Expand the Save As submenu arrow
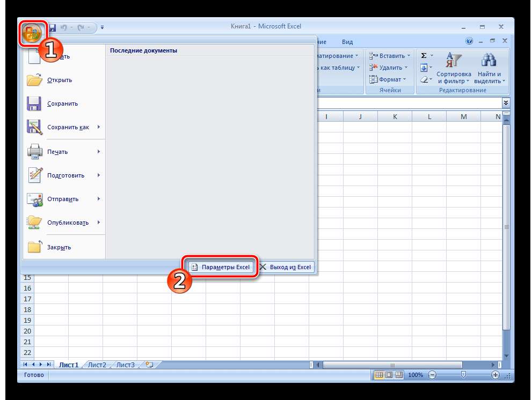 99,128
